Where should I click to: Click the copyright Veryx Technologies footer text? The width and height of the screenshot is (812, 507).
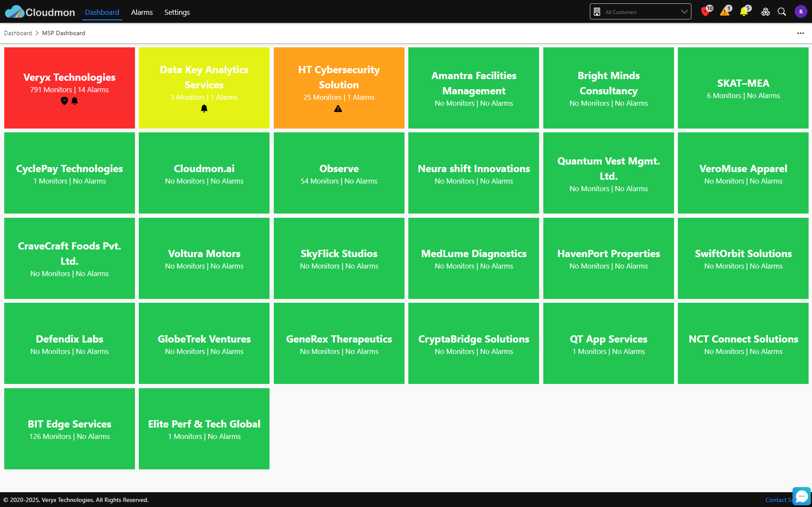point(76,500)
